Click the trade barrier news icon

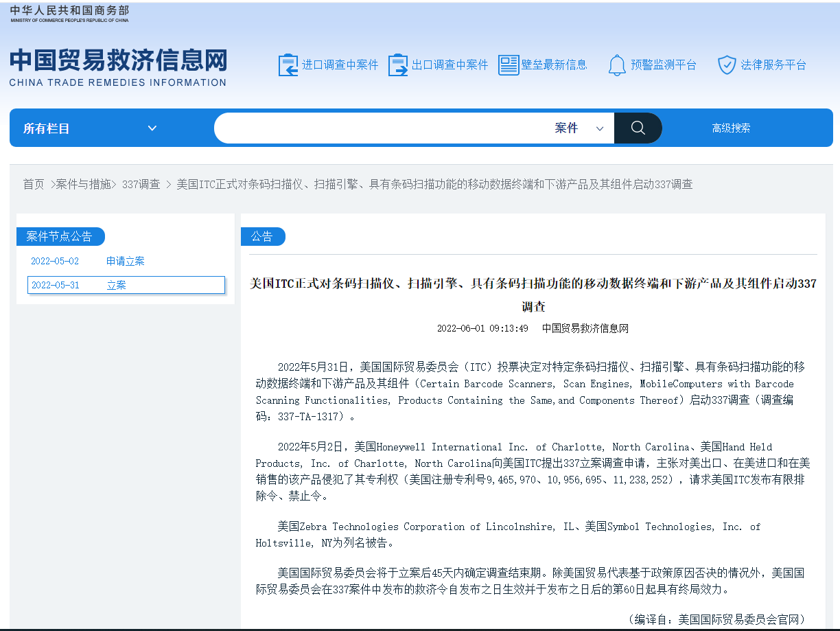[x=509, y=65]
